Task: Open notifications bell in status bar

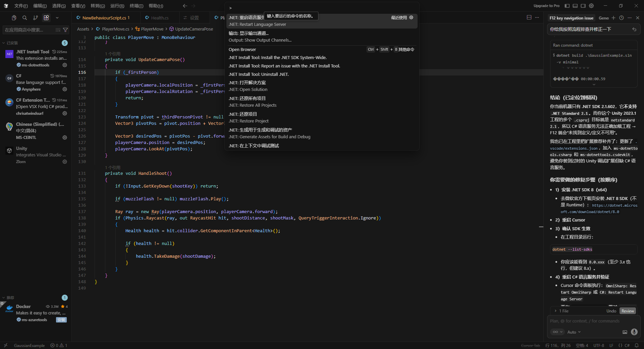Action: 637,345
